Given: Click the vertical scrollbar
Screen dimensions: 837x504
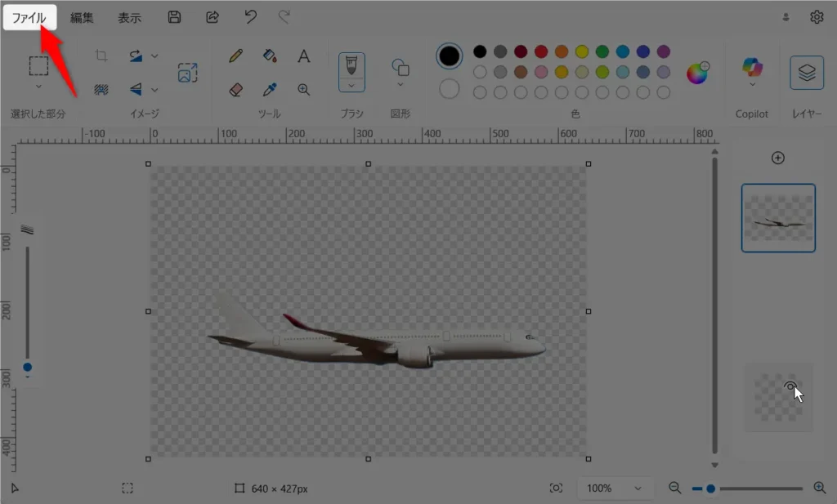Looking at the screenshot, I should point(714,304).
